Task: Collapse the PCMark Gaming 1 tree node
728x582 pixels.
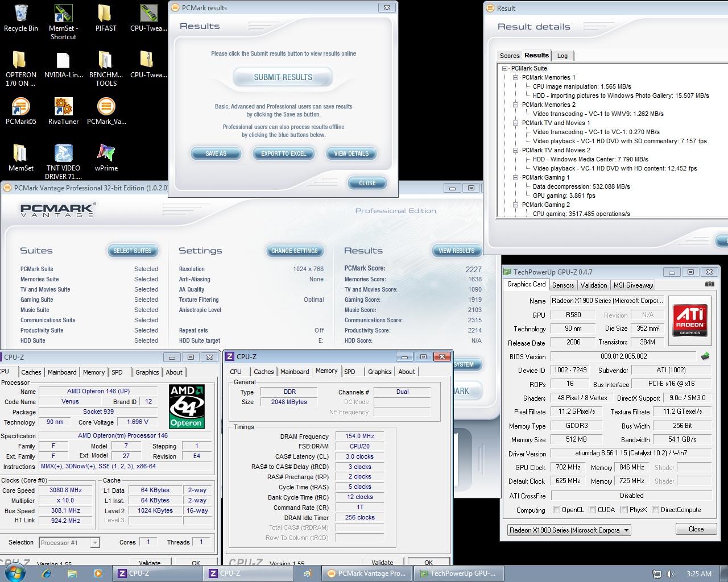Action: [515, 177]
